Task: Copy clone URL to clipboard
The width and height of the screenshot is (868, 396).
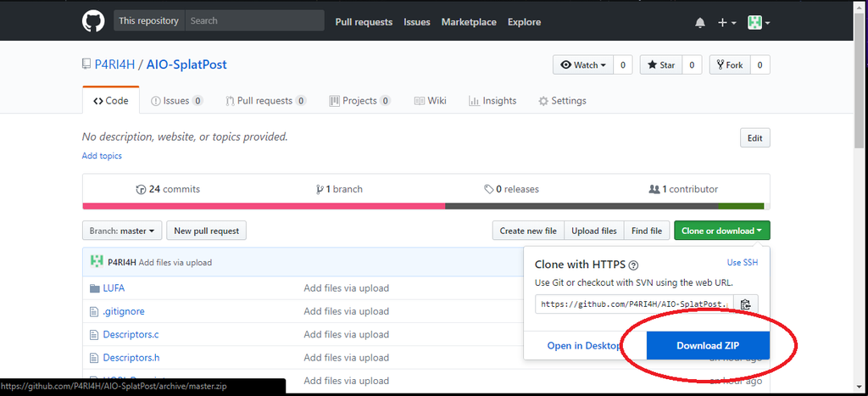Action: (x=745, y=304)
